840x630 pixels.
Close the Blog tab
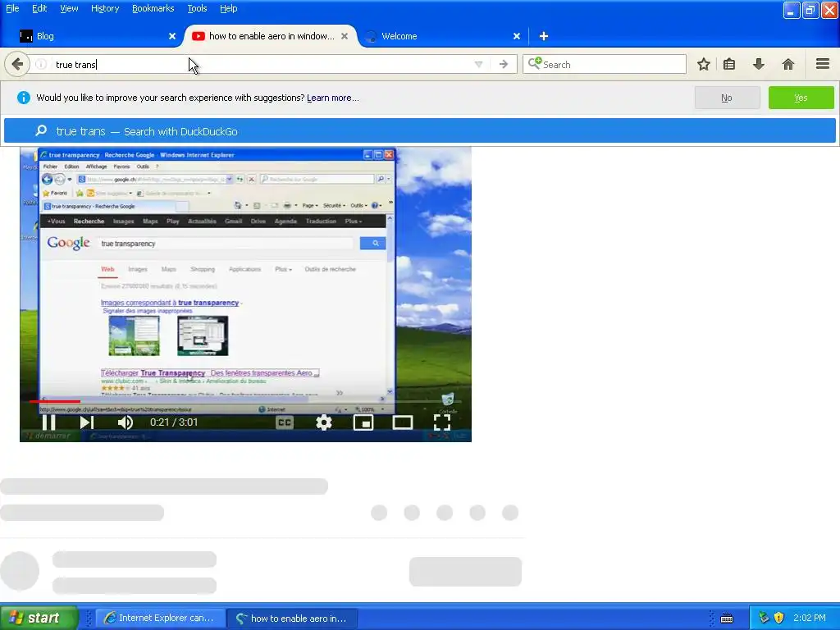point(172,36)
